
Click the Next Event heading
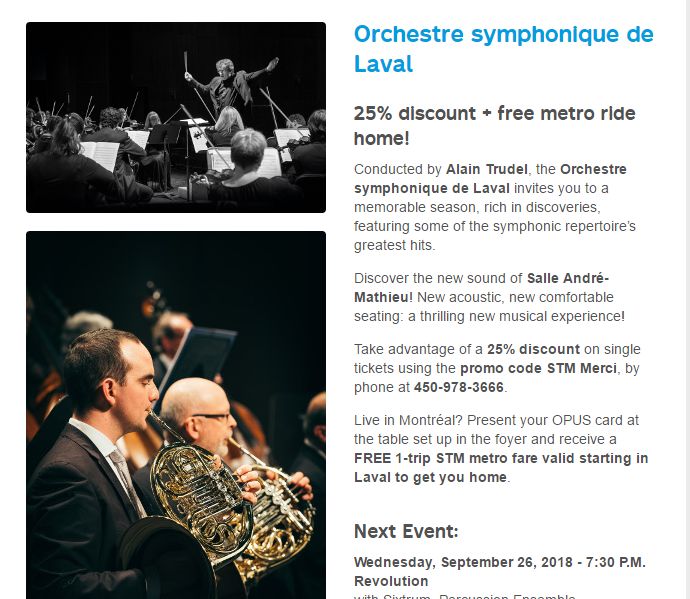click(406, 532)
